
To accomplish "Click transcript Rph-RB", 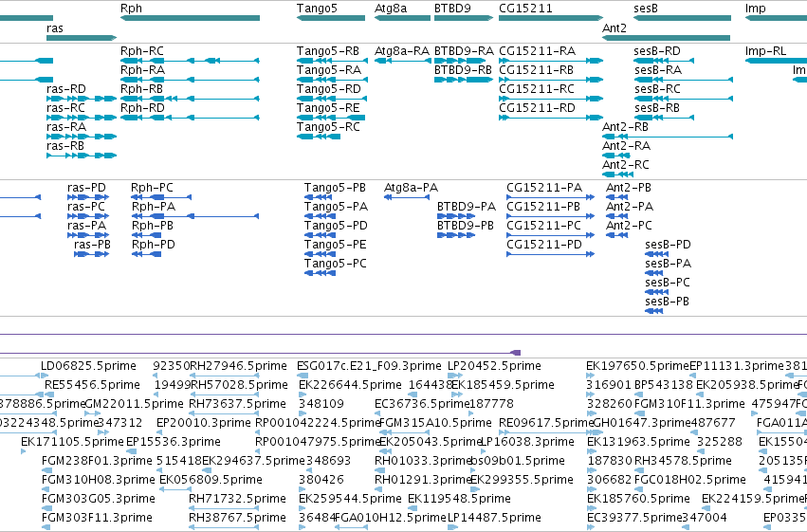I will tap(190, 99).
